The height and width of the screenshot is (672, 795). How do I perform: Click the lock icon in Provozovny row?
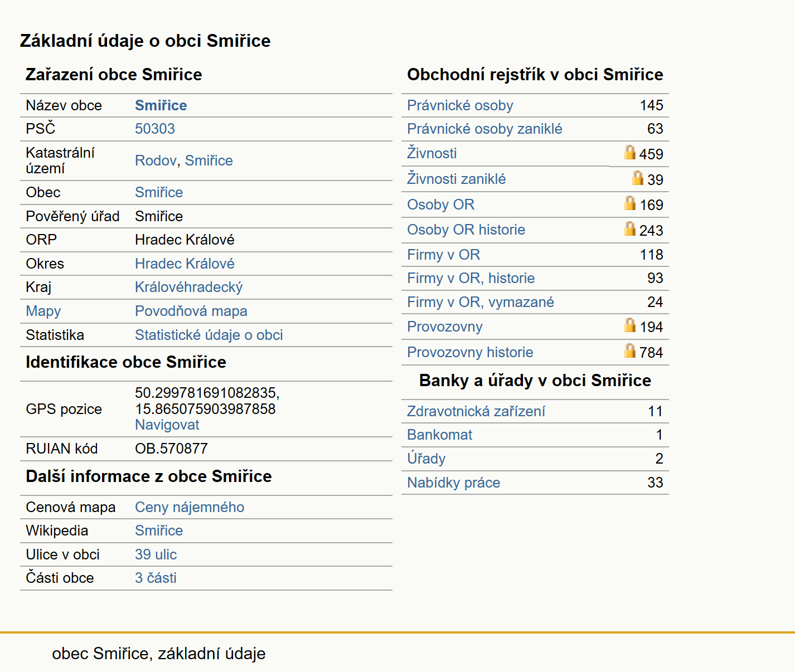click(630, 325)
